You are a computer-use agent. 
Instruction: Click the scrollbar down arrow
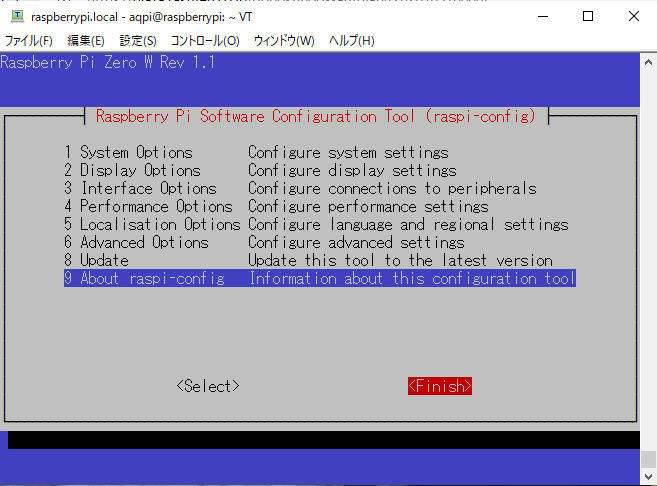coord(648,477)
